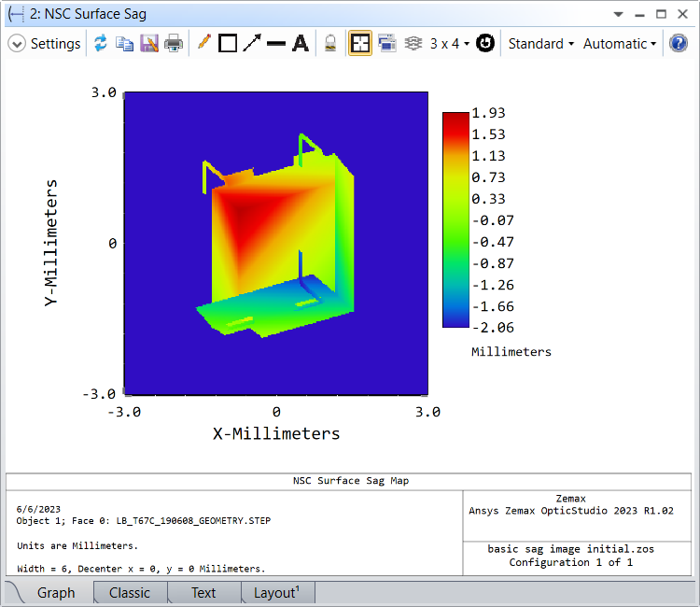Refresh the sag analysis with update arrows
Image resolution: width=700 pixels, height=607 pixels.
[101, 43]
